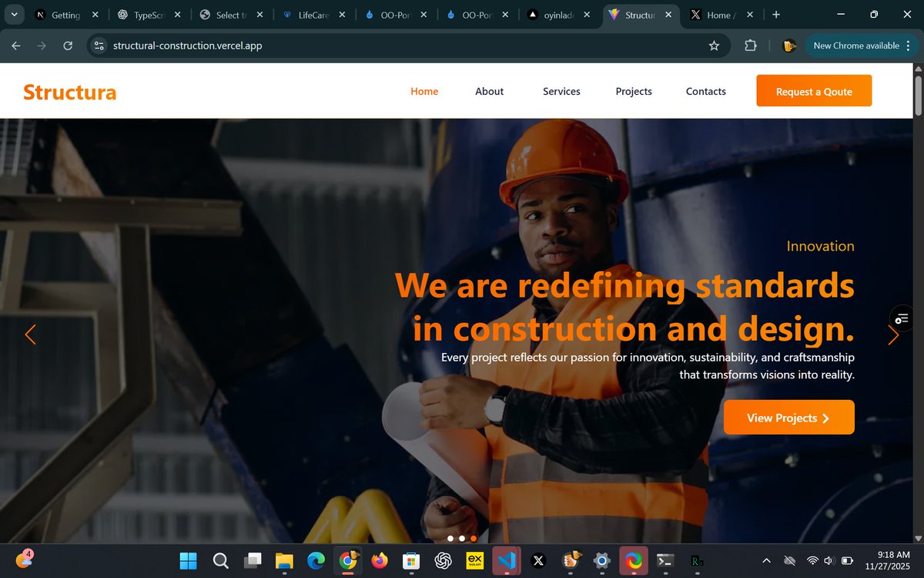This screenshot has width=924, height=578.
Task: Open site information icon beside the URL
Action: point(99,45)
